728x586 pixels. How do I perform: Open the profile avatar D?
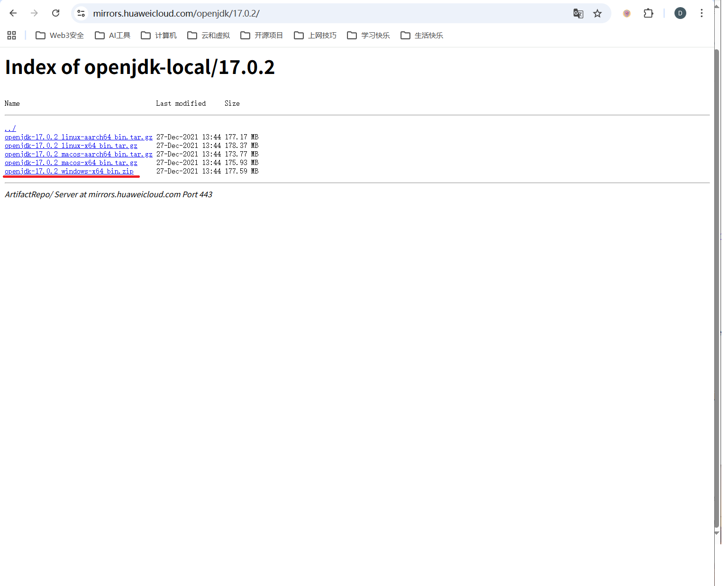click(680, 13)
